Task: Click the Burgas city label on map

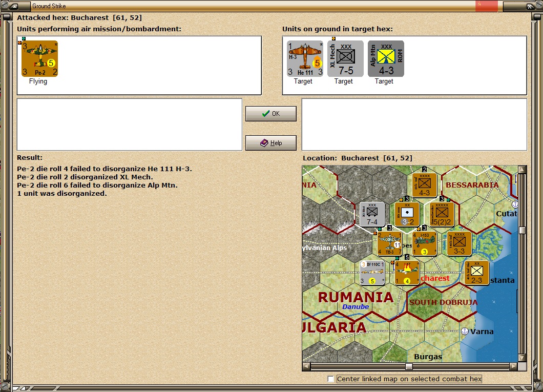Action: click(x=428, y=357)
